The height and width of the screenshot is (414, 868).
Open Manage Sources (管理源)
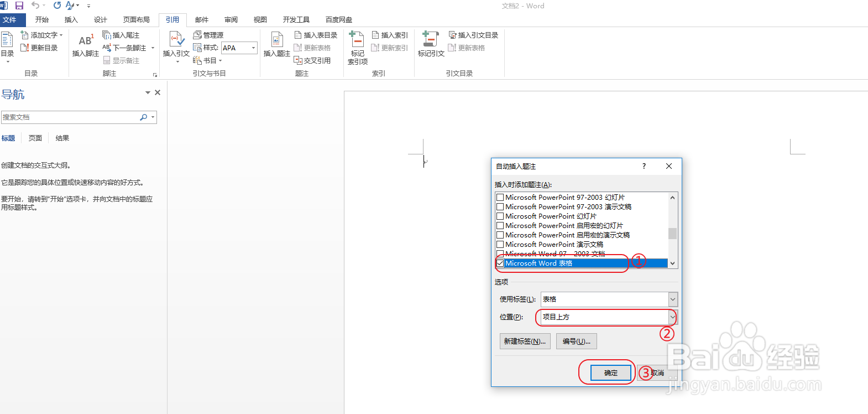[208, 35]
